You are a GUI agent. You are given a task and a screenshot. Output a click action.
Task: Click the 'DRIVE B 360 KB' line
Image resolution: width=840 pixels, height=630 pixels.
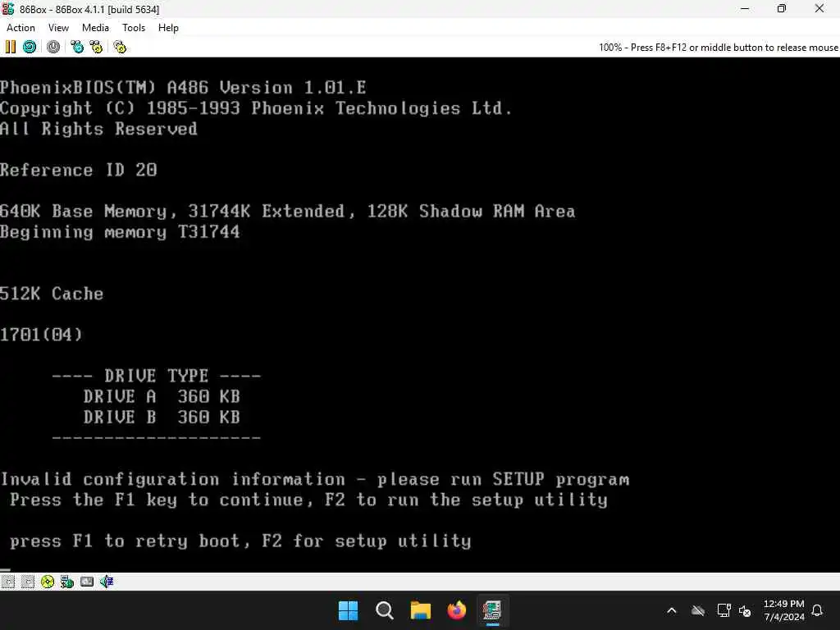[x=162, y=418]
